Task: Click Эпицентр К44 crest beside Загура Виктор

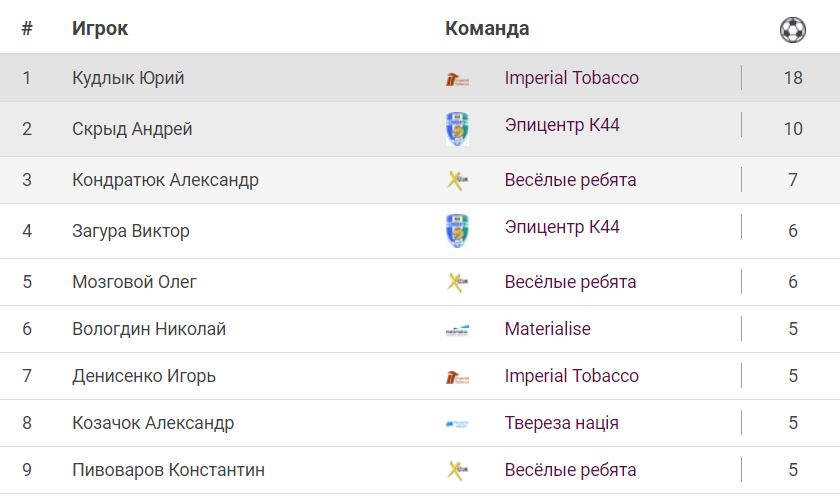Action: point(457,231)
